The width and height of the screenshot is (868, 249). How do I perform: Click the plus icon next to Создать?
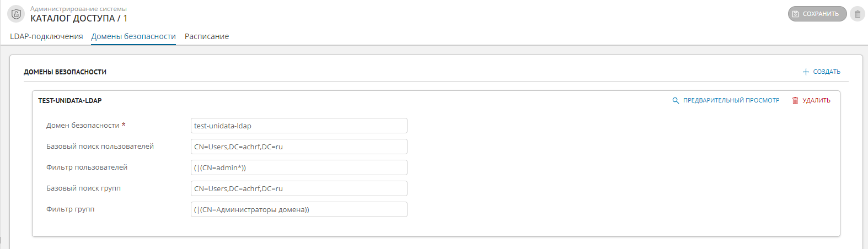click(x=806, y=72)
